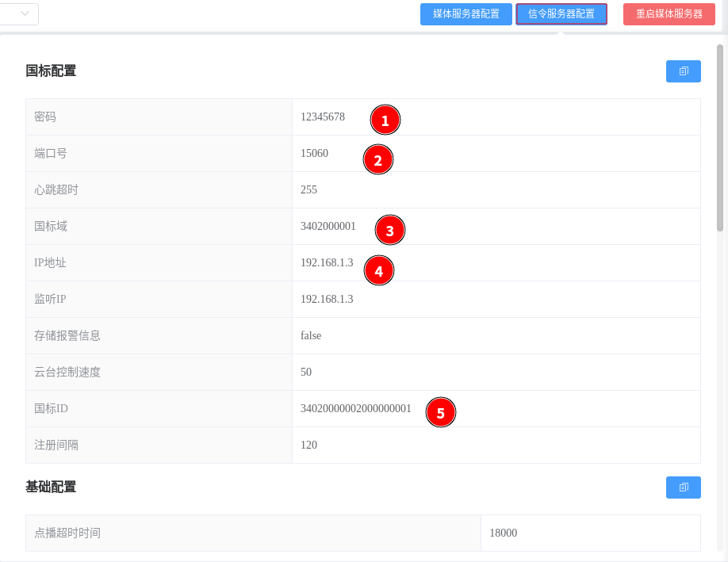This screenshot has width=728, height=562.
Task: Click the 点播超时时间 value 18000
Action: (x=503, y=533)
